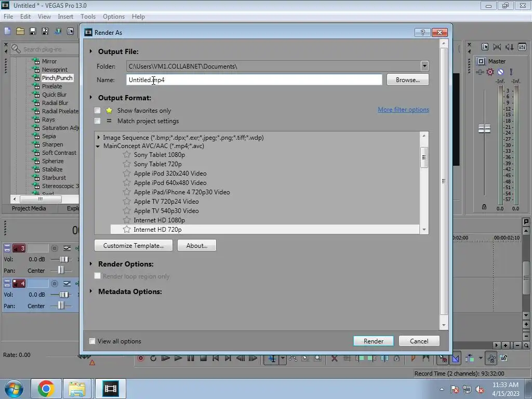The width and height of the screenshot is (532, 399).
Task: Open the Folder path dropdown
Action: (424, 66)
